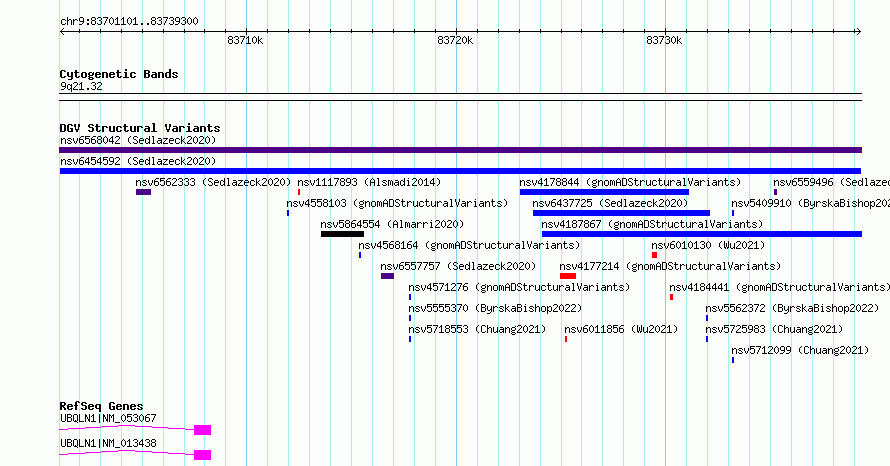Select the RefSeq Genes track title
The image size is (890, 466).
click(x=101, y=406)
